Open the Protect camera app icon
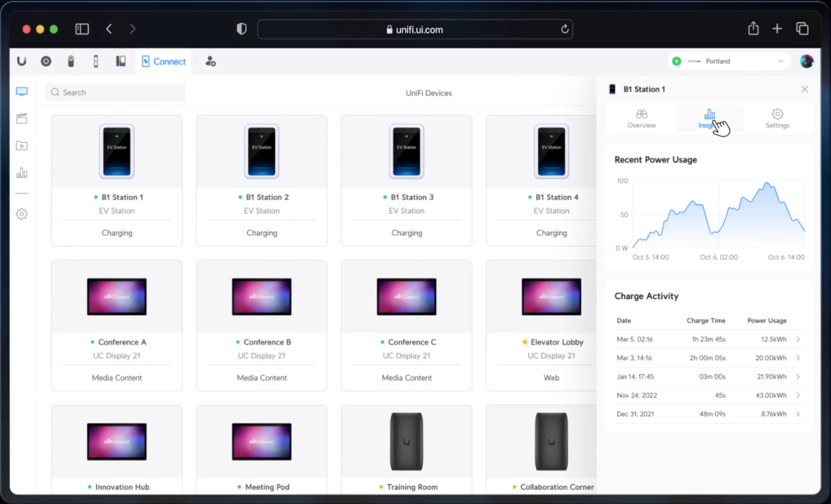The width and height of the screenshot is (831, 504). pyautogui.click(x=46, y=61)
